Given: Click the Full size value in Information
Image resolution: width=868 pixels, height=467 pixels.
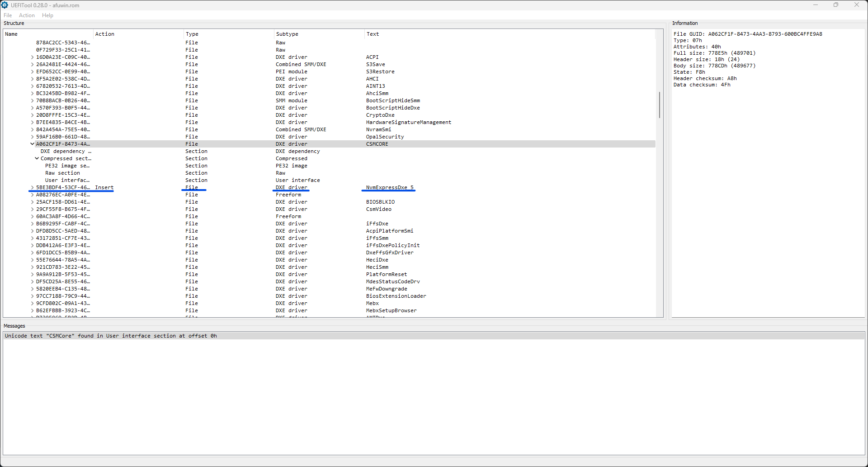Looking at the screenshot, I should point(732,53).
